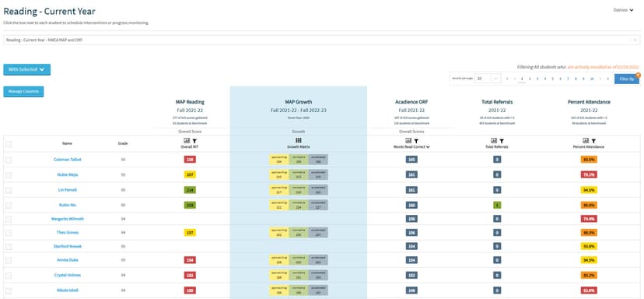This screenshot has height=299, width=644.
Task: Jump to the last results page arrow
Action: click(607, 79)
